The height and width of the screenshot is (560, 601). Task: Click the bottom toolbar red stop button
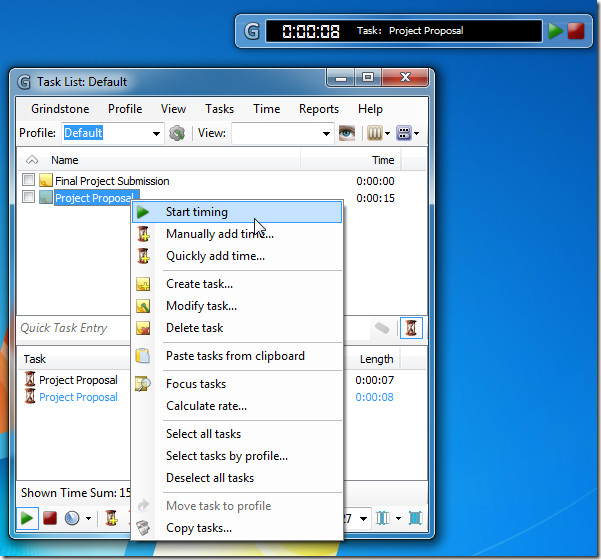coord(50,519)
